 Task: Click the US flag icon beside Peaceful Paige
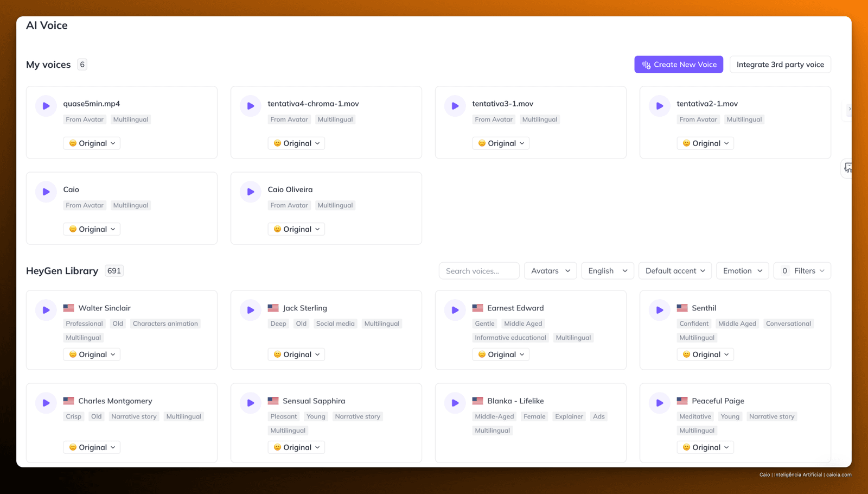[682, 401]
